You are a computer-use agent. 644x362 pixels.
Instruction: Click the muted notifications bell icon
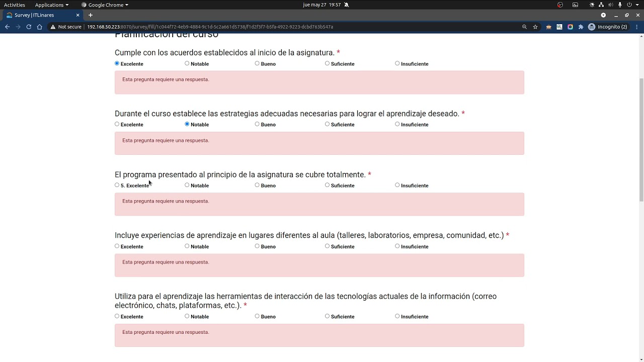tap(347, 5)
